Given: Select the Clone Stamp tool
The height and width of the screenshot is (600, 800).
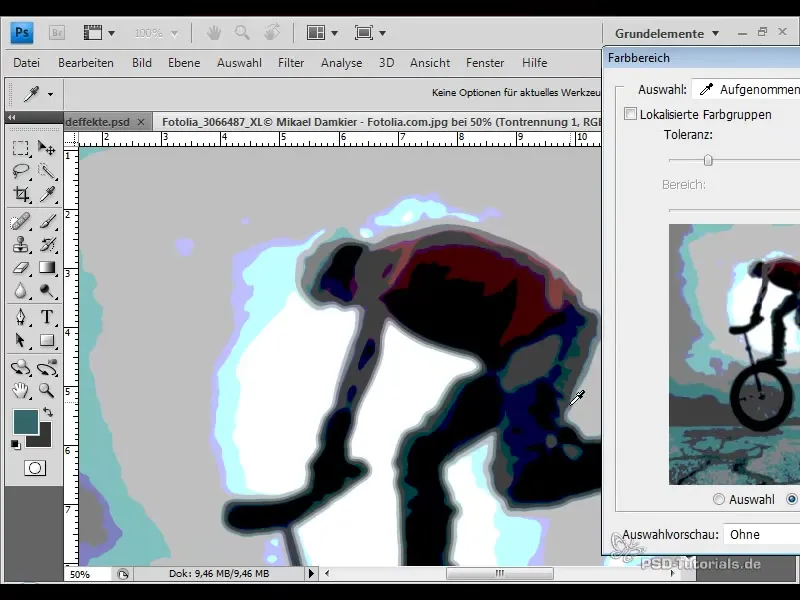Looking at the screenshot, I should tap(20, 245).
